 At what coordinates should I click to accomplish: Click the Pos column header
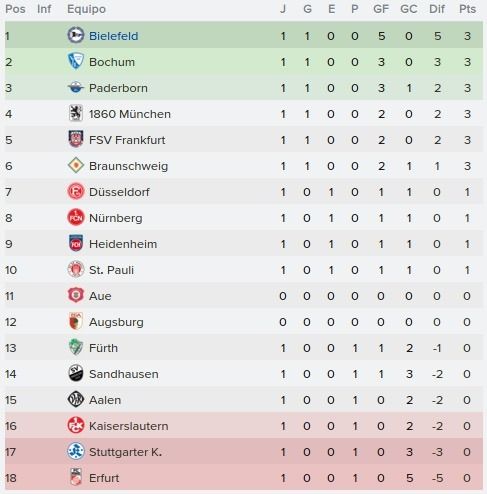pos(15,9)
